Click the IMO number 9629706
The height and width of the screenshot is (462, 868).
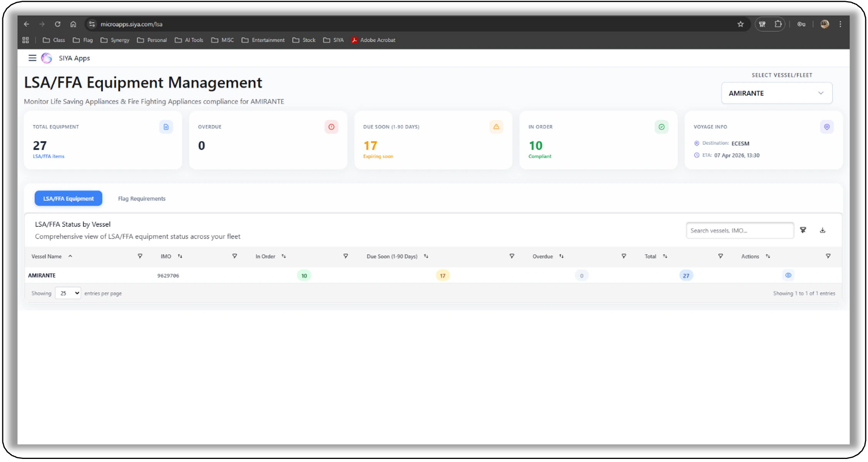coord(168,276)
